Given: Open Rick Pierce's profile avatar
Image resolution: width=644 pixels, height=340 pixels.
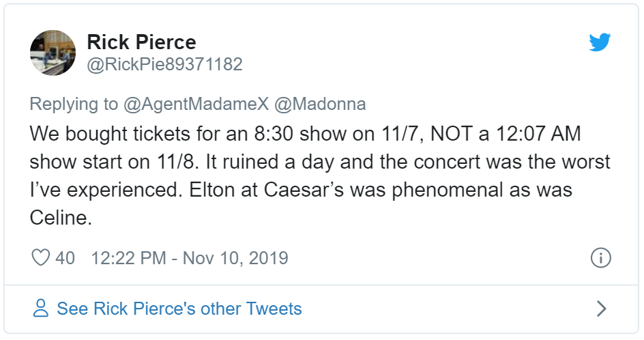Looking at the screenshot, I should pyautogui.click(x=53, y=53).
